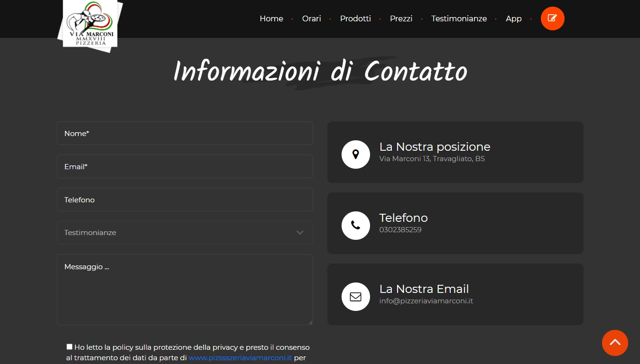This screenshot has height=364, width=640.
Task: Click the map pin location icon
Action: 355,154
